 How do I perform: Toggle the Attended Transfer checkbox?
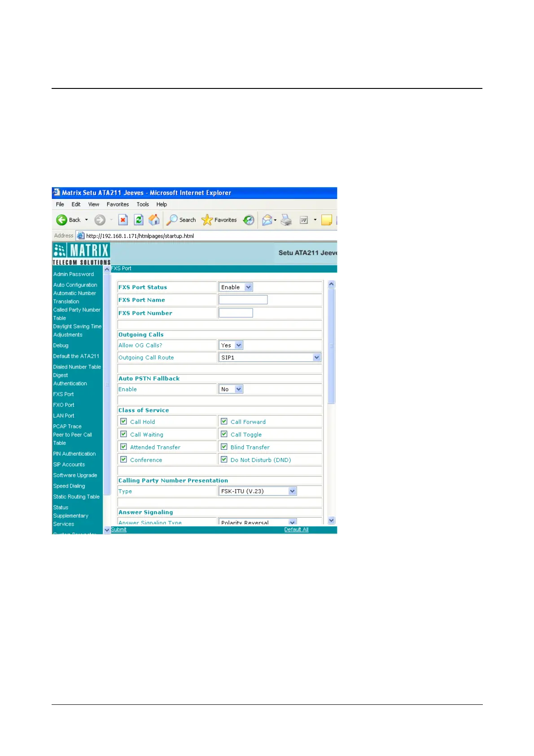pyautogui.click(x=123, y=447)
